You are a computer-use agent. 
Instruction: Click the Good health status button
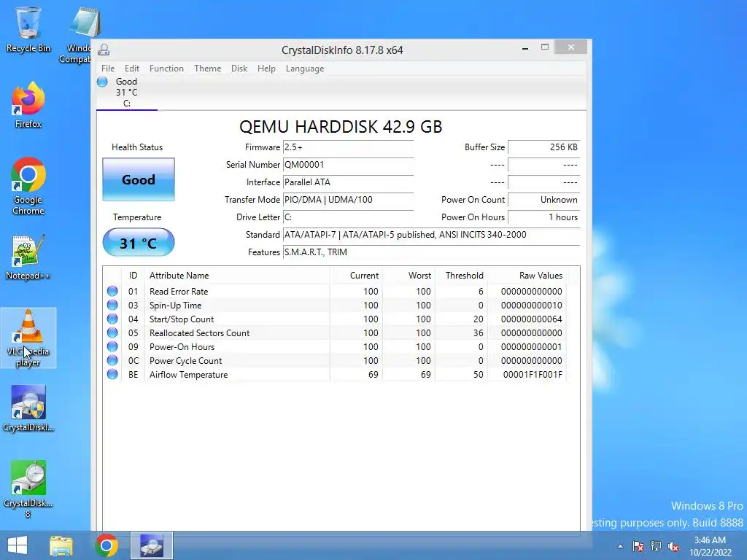pyautogui.click(x=139, y=179)
